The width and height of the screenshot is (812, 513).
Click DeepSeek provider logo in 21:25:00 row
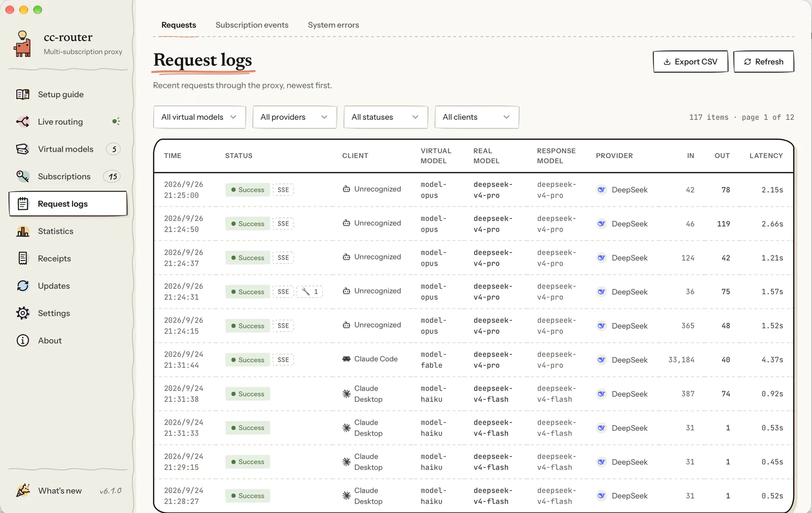coord(601,189)
